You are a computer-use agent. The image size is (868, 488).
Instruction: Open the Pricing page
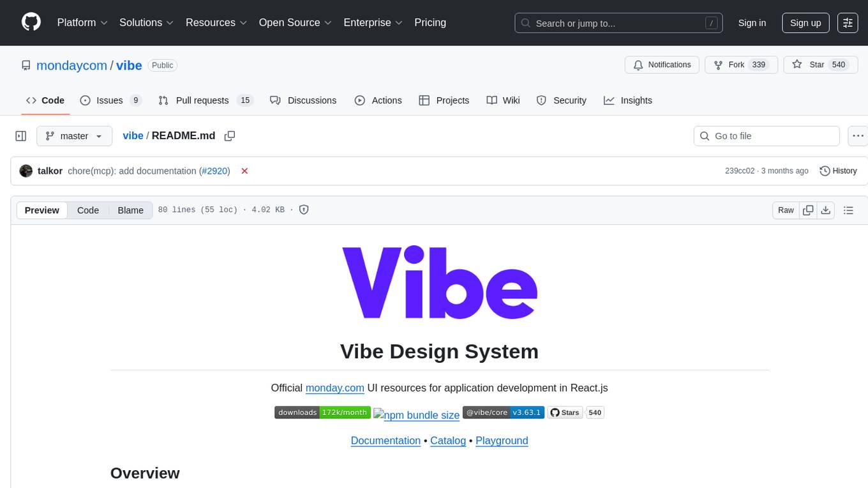(430, 22)
